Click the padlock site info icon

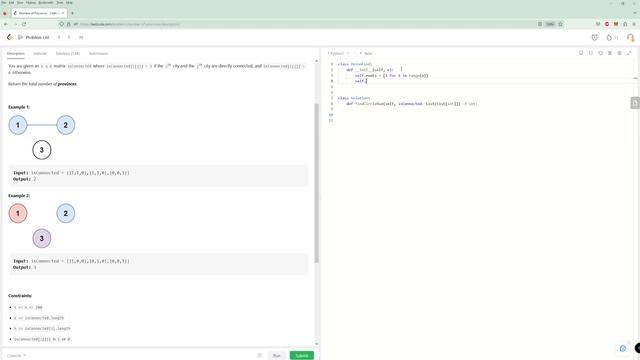tap(69, 24)
